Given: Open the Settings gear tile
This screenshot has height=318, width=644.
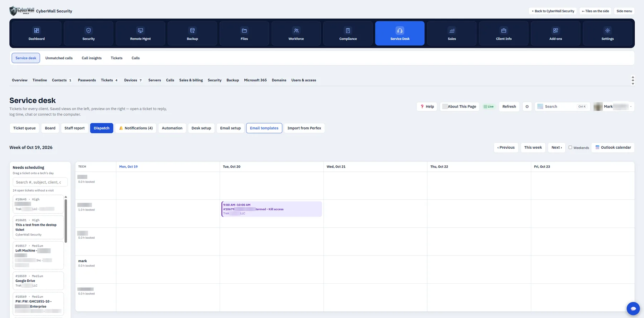Looking at the screenshot, I should coord(608,33).
